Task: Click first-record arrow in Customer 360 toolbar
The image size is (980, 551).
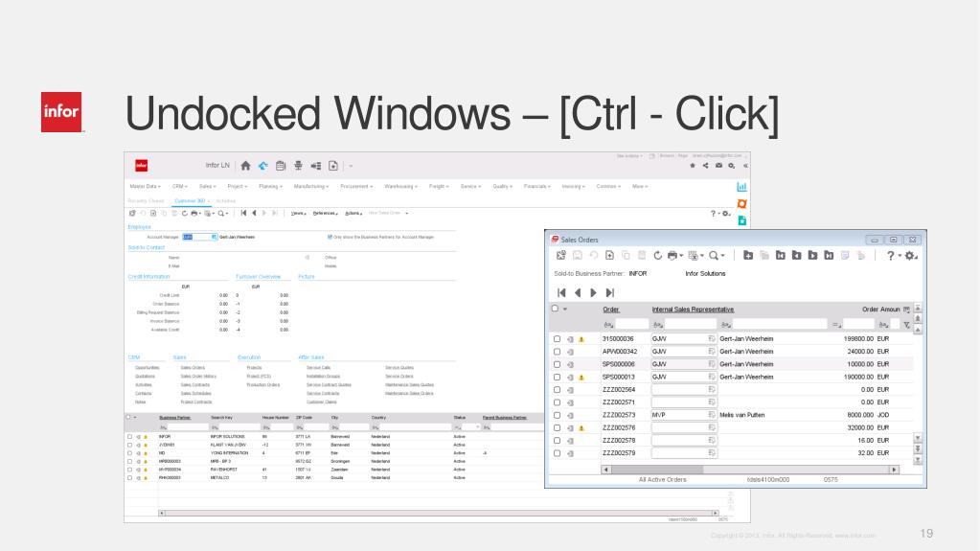Action: click(243, 214)
